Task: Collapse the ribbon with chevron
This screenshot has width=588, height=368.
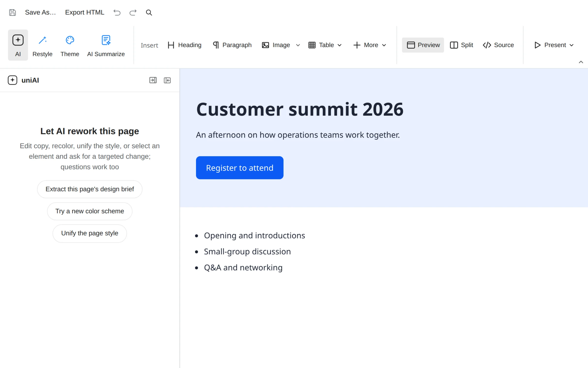Action: (x=581, y=62)
